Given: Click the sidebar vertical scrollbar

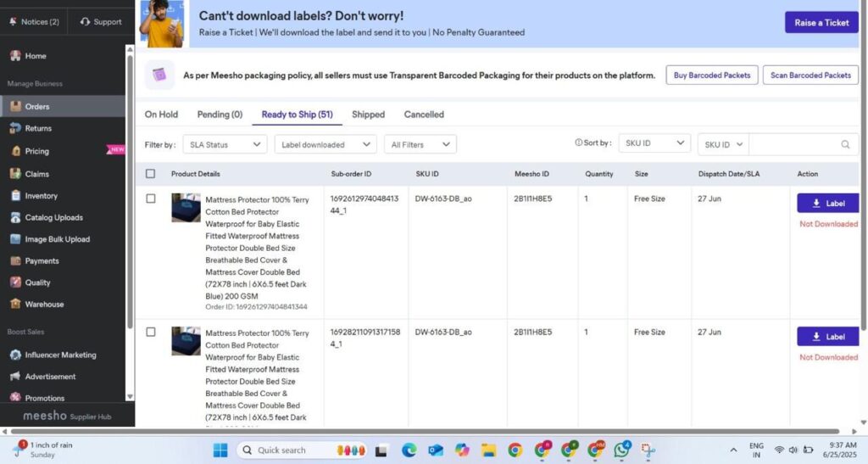Looking at the screenshot, I should [130, 188].
